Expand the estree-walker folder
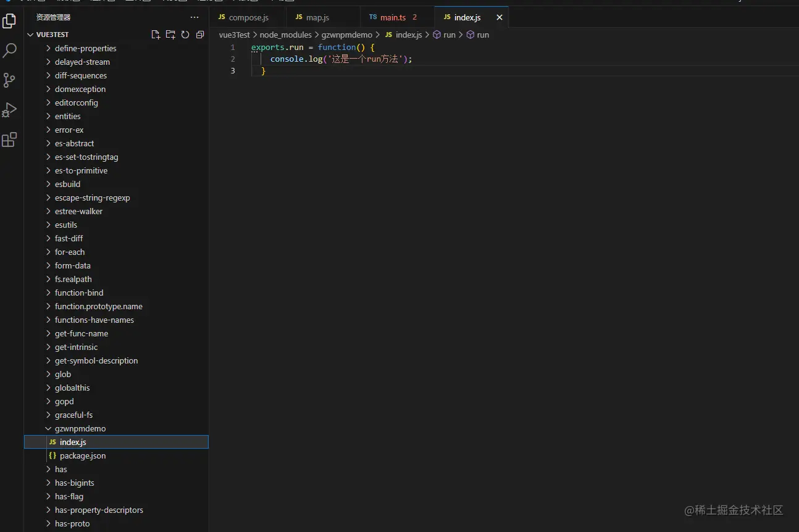 click(x=116, y=211)
